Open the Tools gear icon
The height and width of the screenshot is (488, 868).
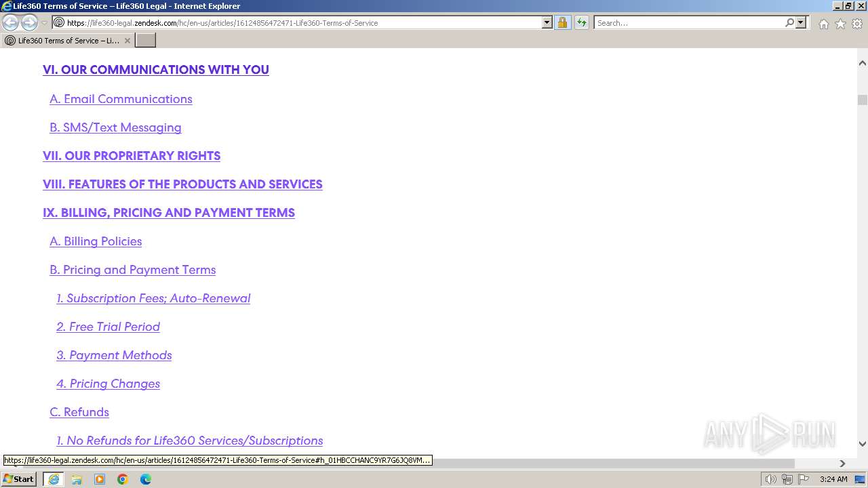click(857, 24)
